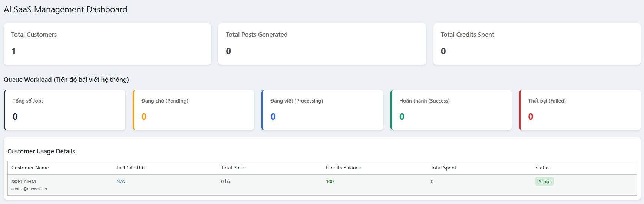Screen dimensions: 644x204
Task: Click the 100 credits balance value
Action: click(x=330, y=182)
